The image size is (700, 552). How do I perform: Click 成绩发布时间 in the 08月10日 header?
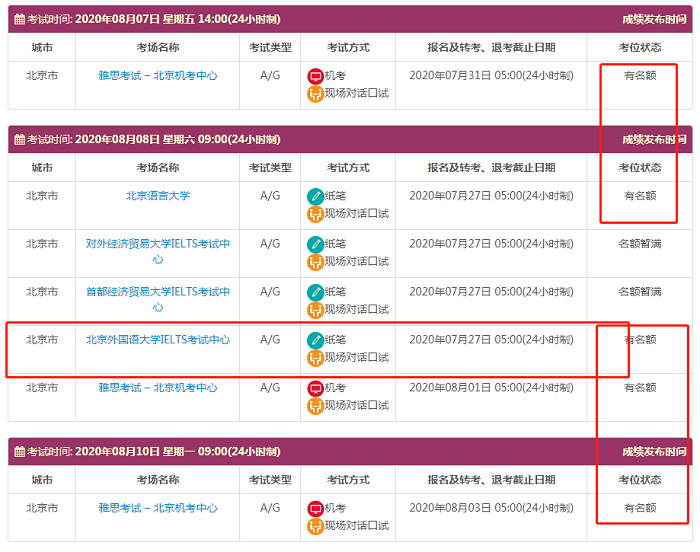point(654,452)
